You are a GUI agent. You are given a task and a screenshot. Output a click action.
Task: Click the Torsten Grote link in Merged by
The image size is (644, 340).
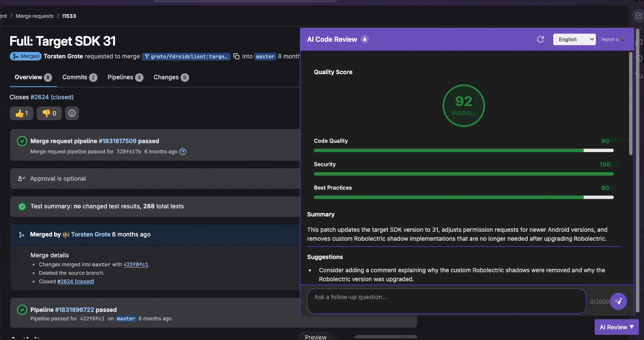point(90,234)
